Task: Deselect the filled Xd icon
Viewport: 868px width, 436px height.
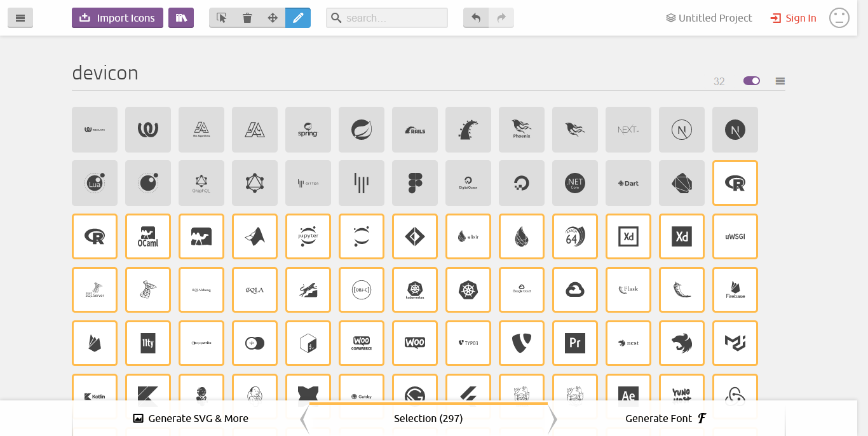Action: pos(682,236)
